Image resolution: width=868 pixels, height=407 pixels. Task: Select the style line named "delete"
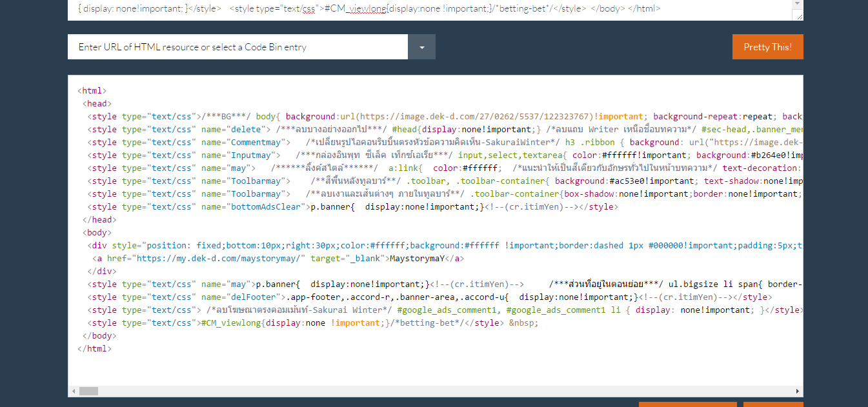coord(445,130)
